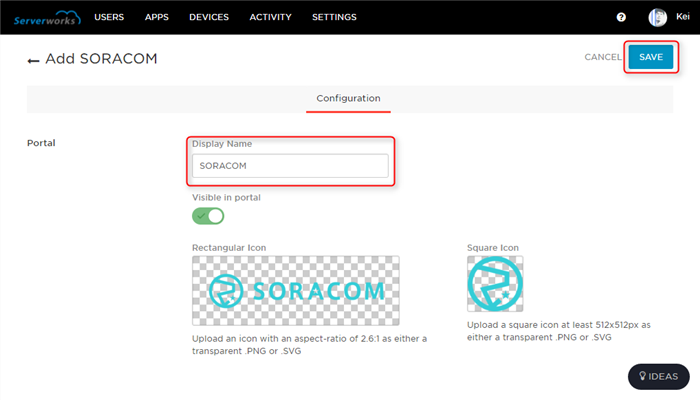This screenshot has height=400, width=700.
Task: Click the aspect-ratio 2.6:1 upload hint text
Action: 309,345
